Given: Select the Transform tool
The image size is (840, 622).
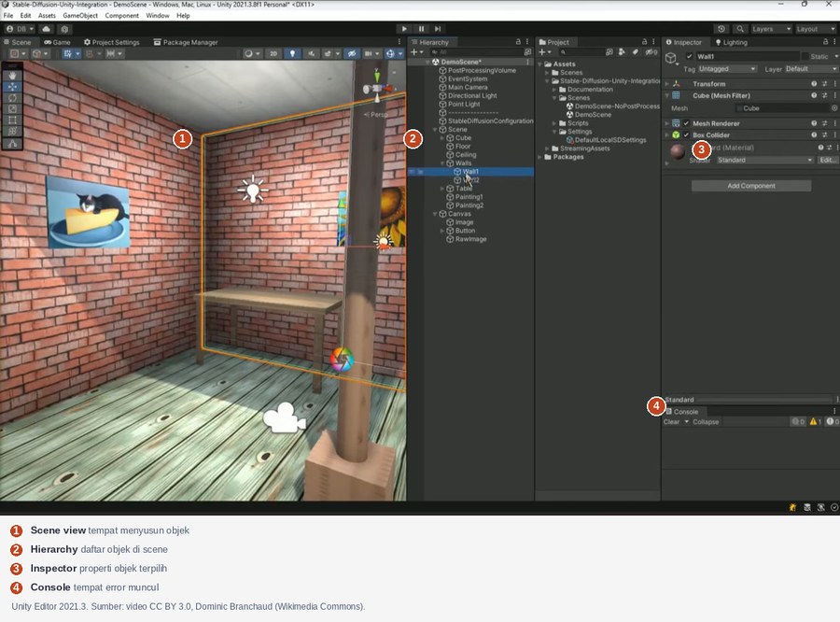Looking at the screenshot, I should click(12, 132).
